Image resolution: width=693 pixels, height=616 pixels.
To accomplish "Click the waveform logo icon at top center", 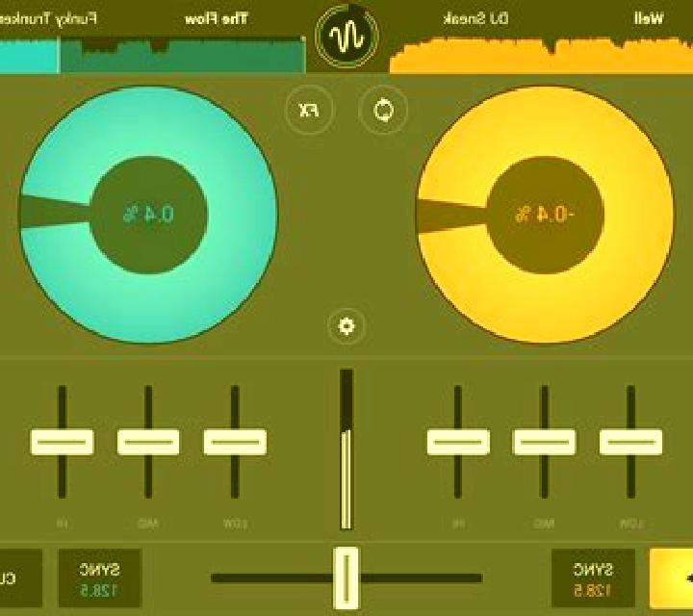I will coord(346,37).
